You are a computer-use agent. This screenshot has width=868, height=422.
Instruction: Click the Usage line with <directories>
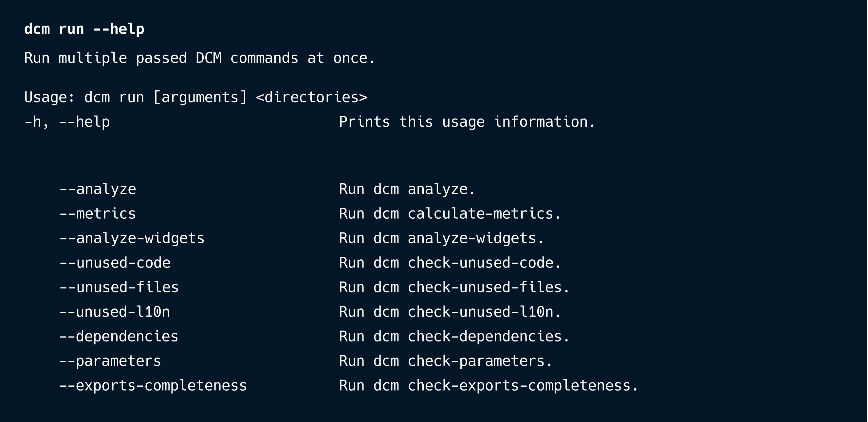(x=196, y=97)
